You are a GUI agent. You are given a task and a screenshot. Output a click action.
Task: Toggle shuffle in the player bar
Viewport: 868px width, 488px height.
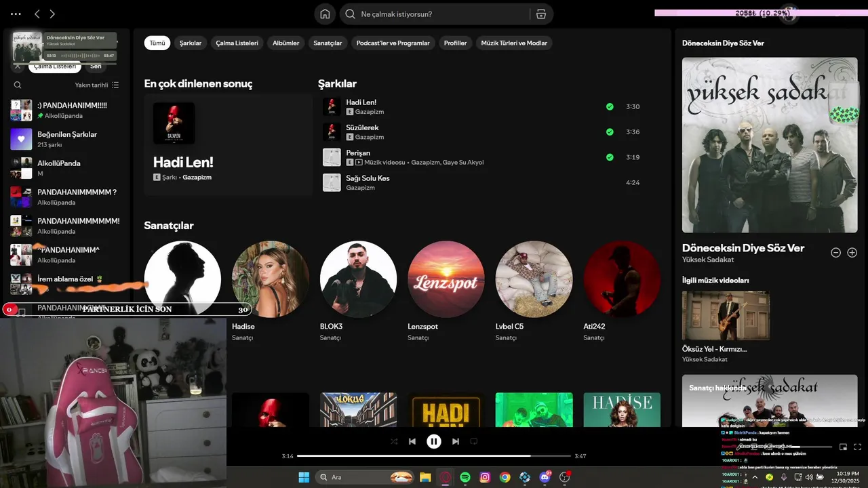[394, 441]
